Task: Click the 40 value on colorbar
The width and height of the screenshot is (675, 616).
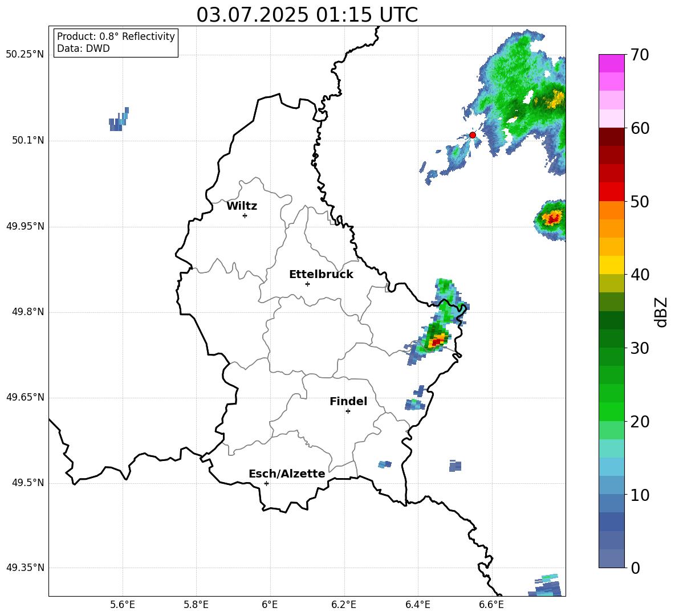Action: pos(640,275)
